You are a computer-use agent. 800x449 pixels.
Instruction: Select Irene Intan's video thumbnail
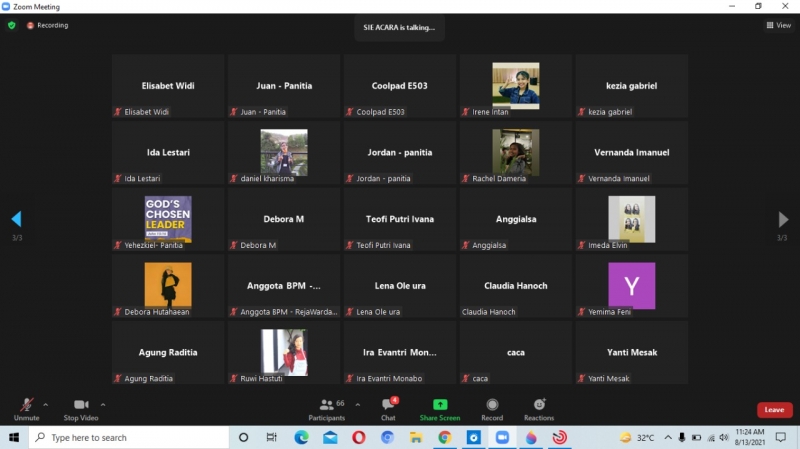(515, 85)
